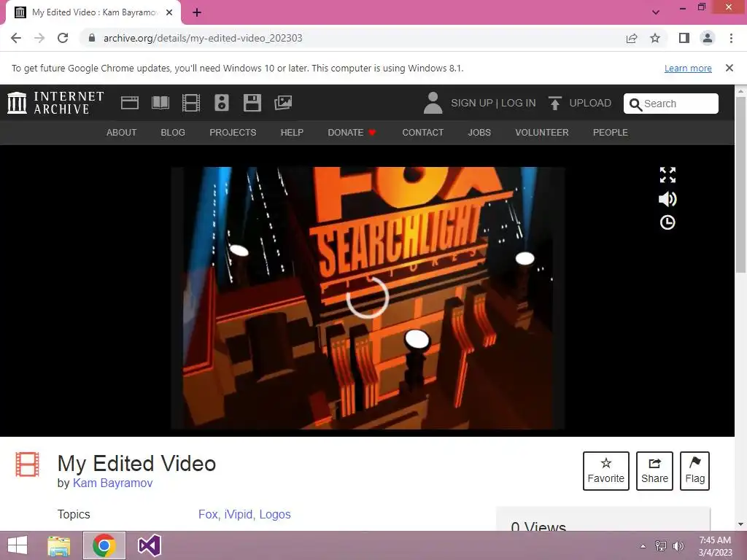Open network status tray icon
Viewport: 747px width, 560px height.
pyautogui.click(x=660, y=546)
